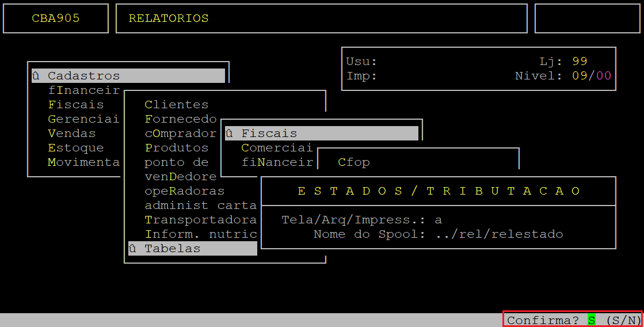Open the Estoque reports entry
The width and height of the screenshot is (644, 327).
pyautogui.click(x=75, y=147)
